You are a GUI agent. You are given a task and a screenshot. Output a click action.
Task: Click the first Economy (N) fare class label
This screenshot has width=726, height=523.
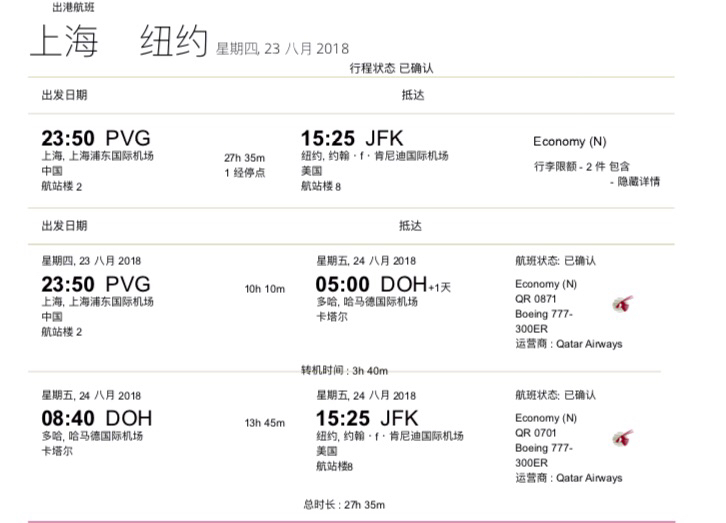570,141
